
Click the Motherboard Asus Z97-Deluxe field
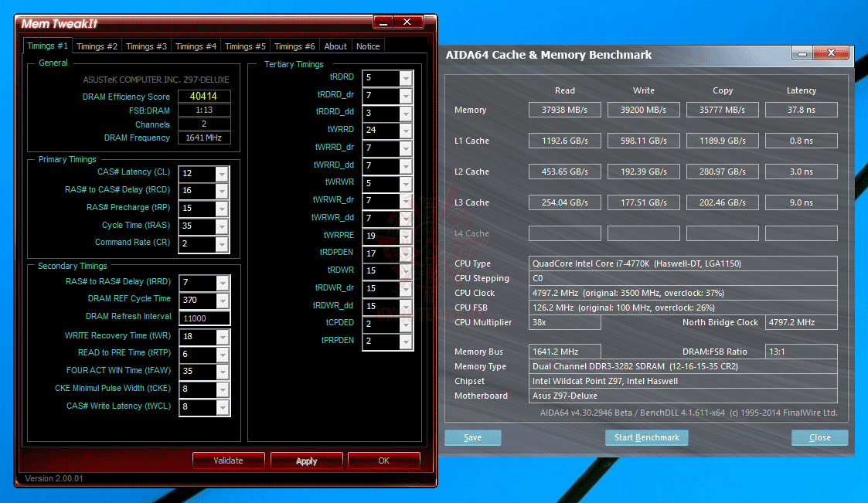pos(683,396)
